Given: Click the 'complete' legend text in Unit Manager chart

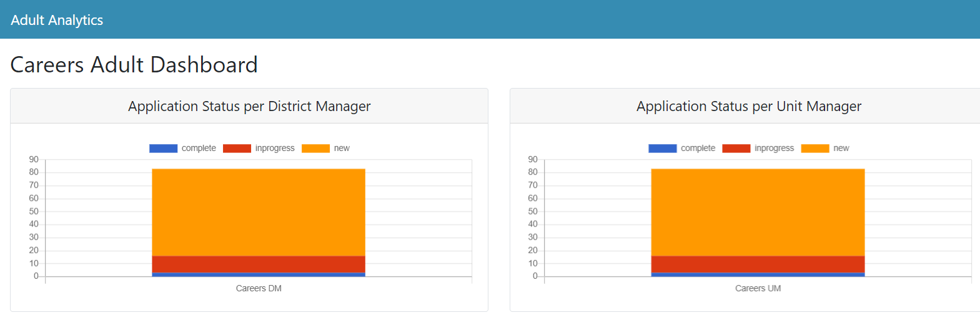Looking at the screenshot, I should 698,148.
